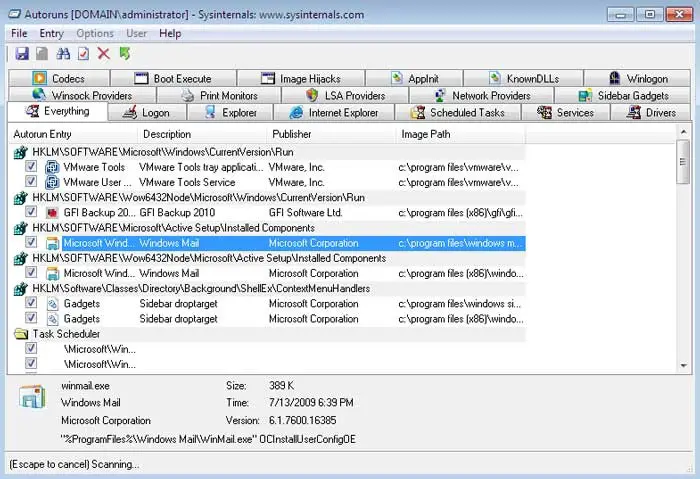The height and width of the screenshot is (479, 700).
Task: Click the GFI Backup entry icon
Action: [52, 213]
